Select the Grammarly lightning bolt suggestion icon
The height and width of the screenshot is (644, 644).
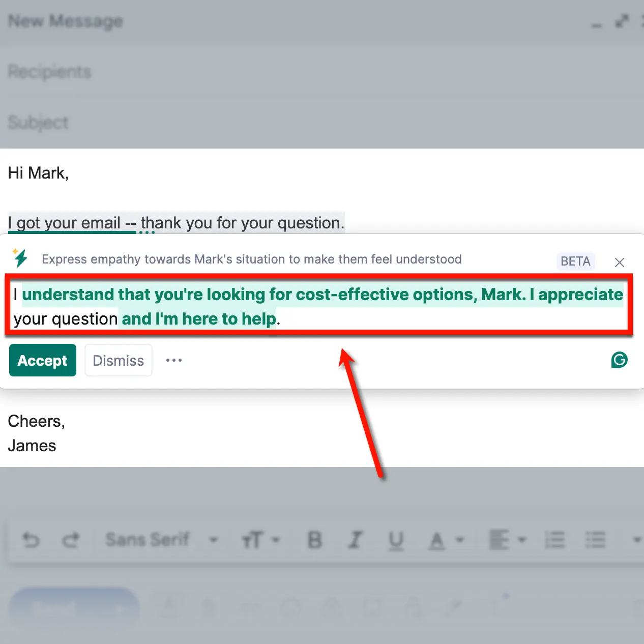pyautogui.click(x=20, y=258)
